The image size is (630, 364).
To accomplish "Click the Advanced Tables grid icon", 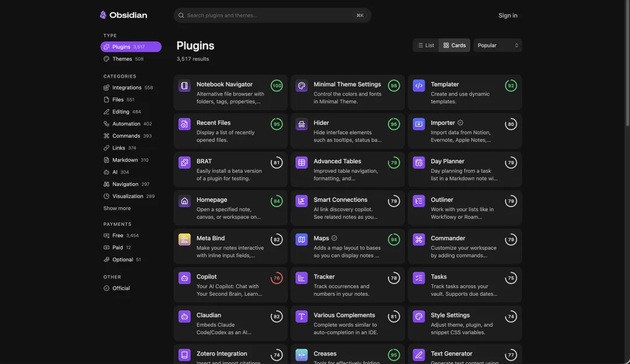I will [302, 163].
